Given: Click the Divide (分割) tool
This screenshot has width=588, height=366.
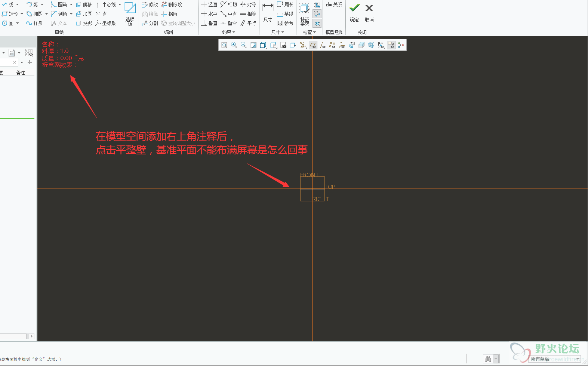Looking at the screenshot, I should pyautogui.click(x=150, y=23).
